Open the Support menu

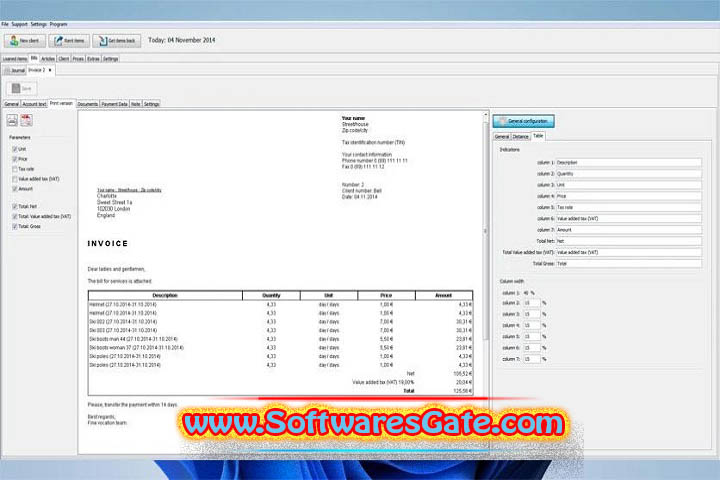(x=19, y=24)
